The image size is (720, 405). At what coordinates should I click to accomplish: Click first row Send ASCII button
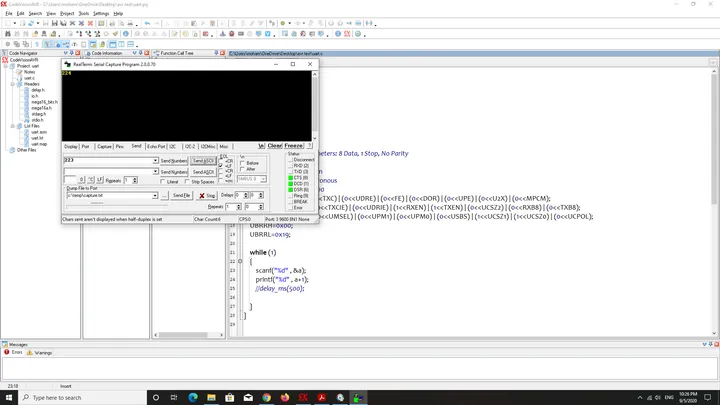pos(203,161)
